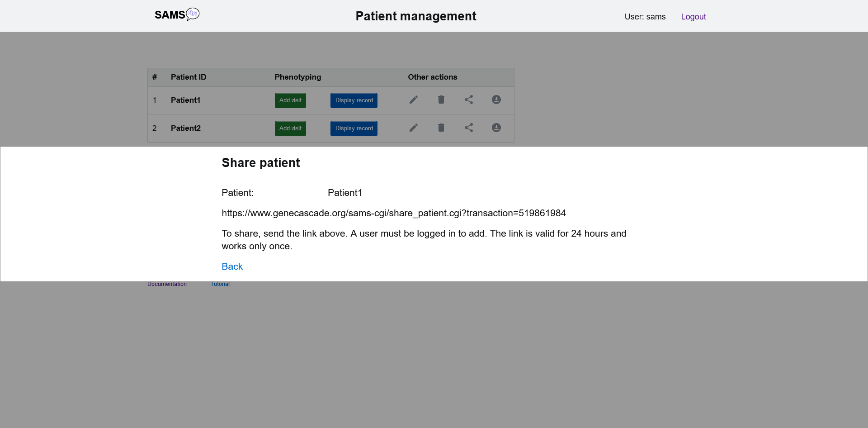Click the share icon for Patient2
Image resolution: width=868 pixels, height=428 pixels.
click(x=469, y=128)
